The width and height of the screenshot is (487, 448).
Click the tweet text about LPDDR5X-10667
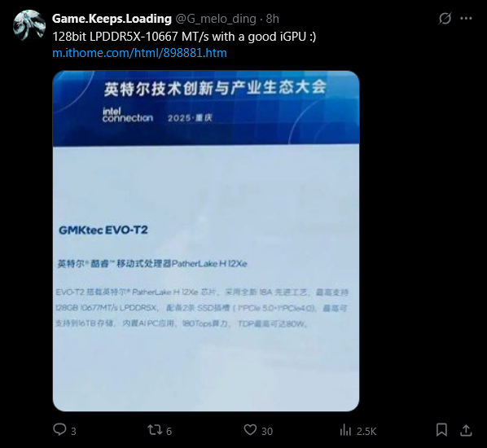click(184, 37)
